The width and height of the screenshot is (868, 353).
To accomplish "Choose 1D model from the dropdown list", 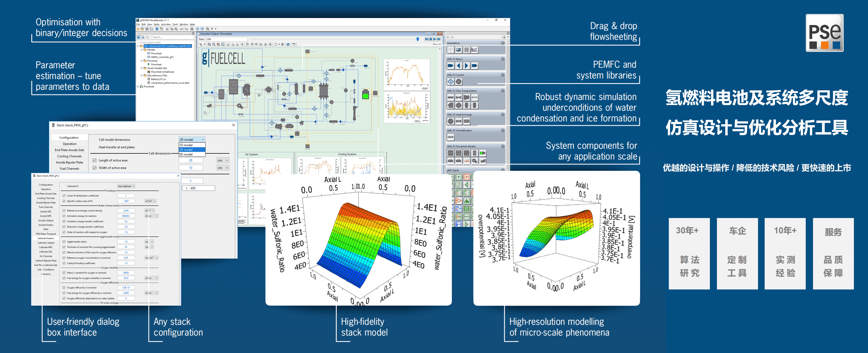I will point(192,145).
